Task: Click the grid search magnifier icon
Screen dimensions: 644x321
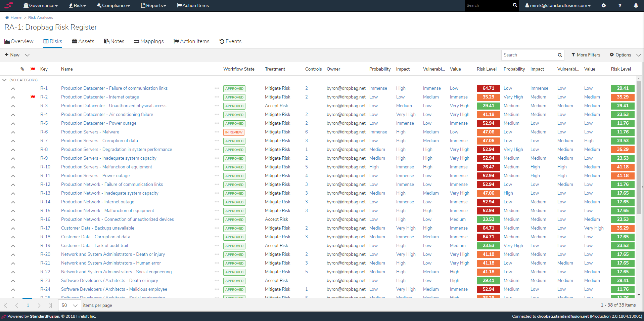Action: tap(560, 55)
